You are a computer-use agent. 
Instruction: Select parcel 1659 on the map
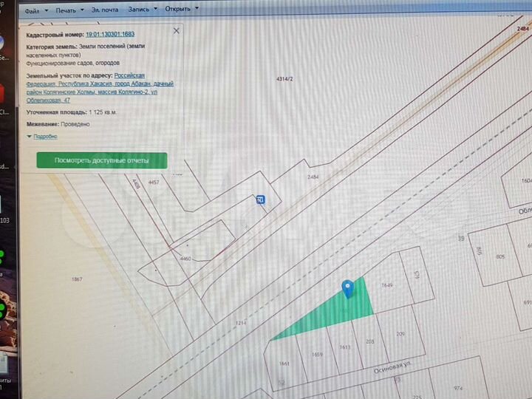pos(316,353)
